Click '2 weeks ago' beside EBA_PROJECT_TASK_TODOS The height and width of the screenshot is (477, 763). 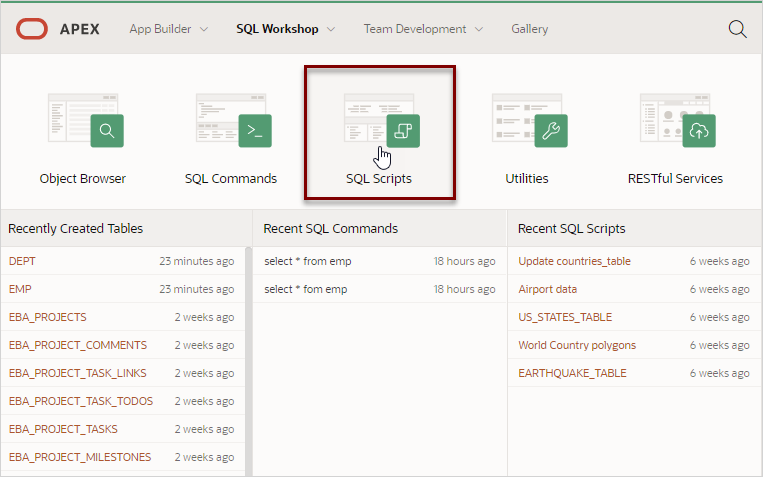pyautogui.click(x=204, y=401)
